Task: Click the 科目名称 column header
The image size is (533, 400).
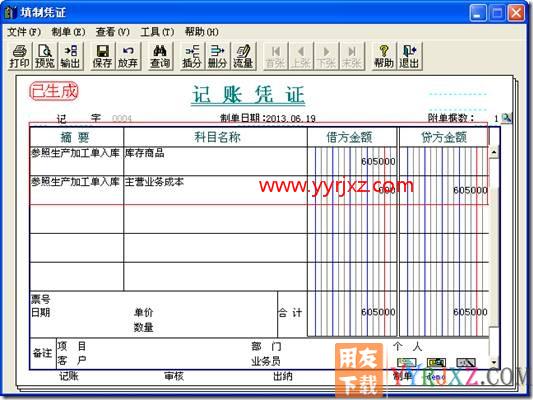Action: 217,137
